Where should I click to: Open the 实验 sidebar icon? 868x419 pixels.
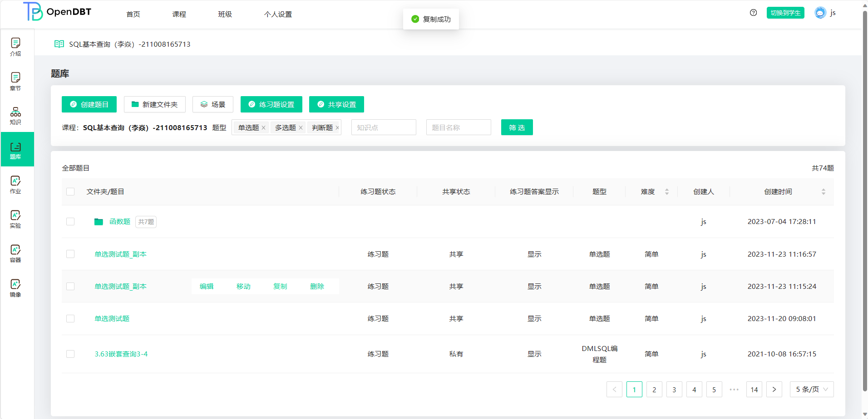coord(15,219)
